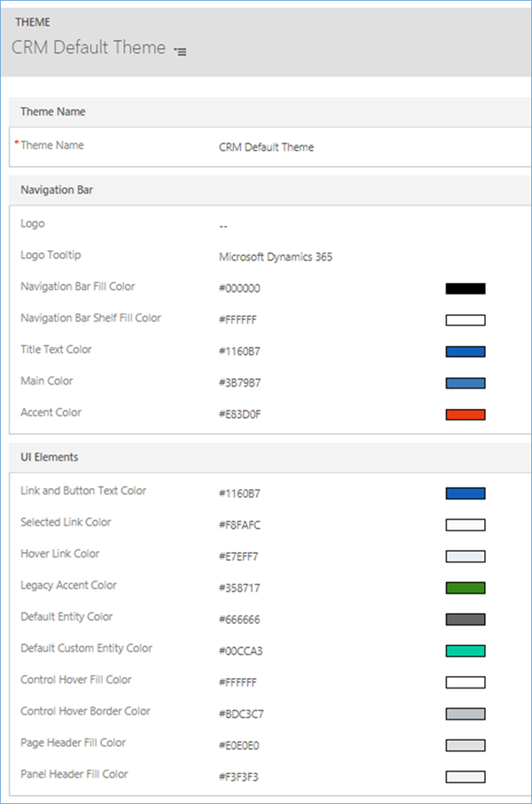This screenshot has width=532, height=804.
Task: Click the green Legacy Accent Color swatch
Action: [x=465, y=587]
